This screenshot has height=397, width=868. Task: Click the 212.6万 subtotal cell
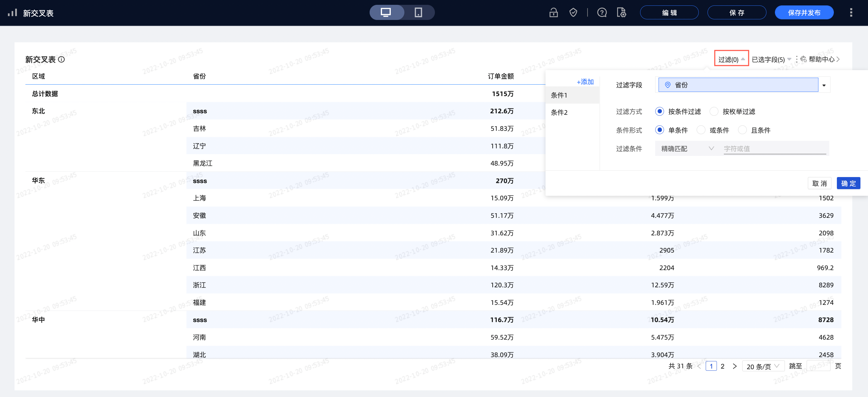[502, 111]
